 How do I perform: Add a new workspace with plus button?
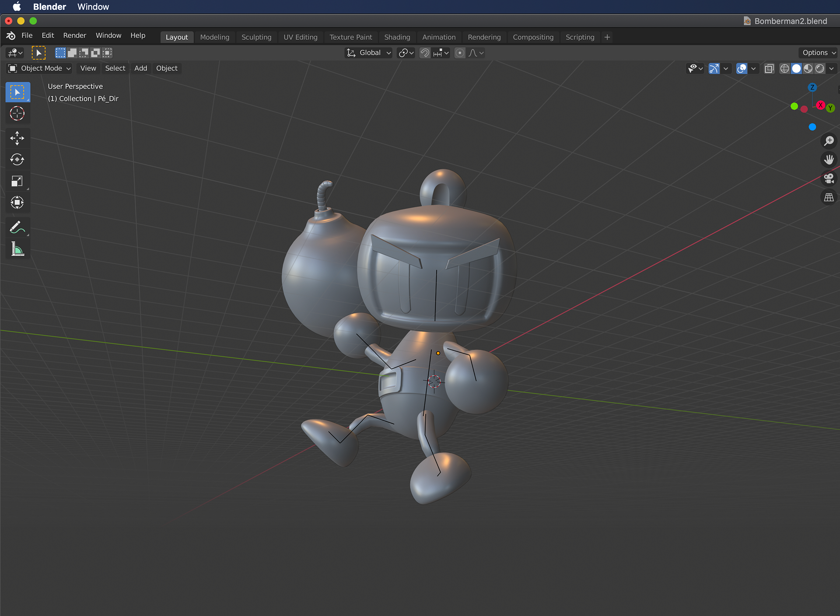pos(607,38)
